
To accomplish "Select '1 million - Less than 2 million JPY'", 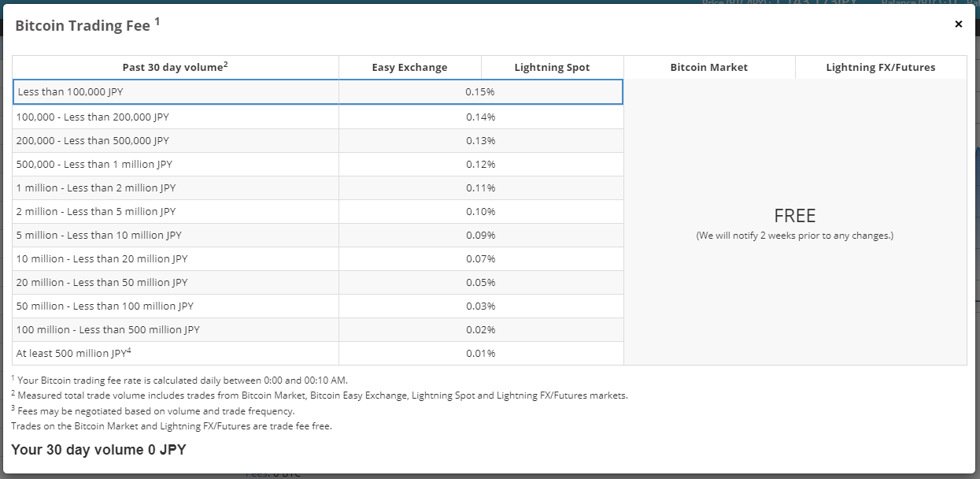I will (96, 188).
